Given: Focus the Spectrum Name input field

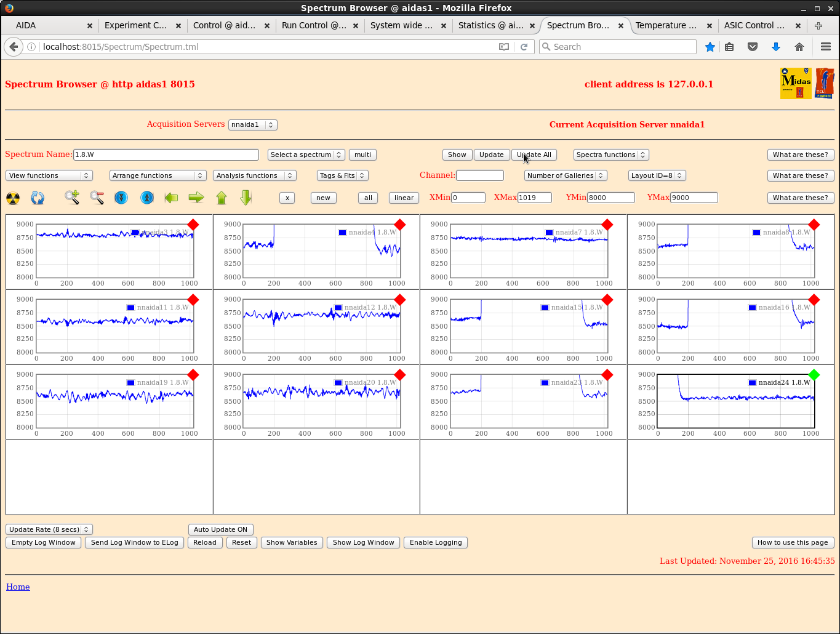Looking at the screenshot, I should coord(166,154).
